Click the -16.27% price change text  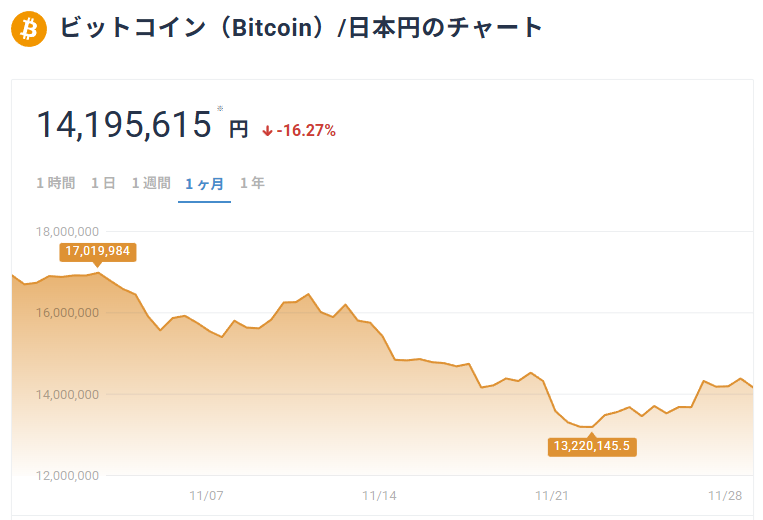point(306,131)
